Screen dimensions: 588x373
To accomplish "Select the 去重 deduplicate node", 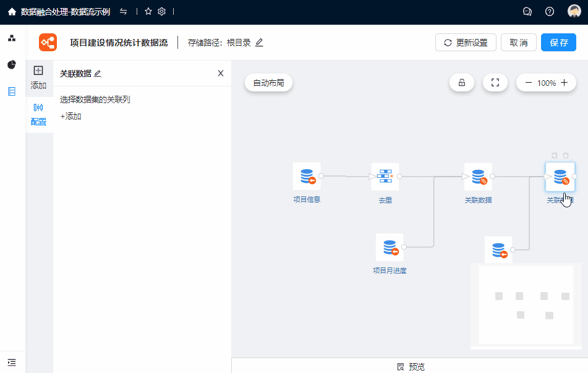I will pos(385,177).
